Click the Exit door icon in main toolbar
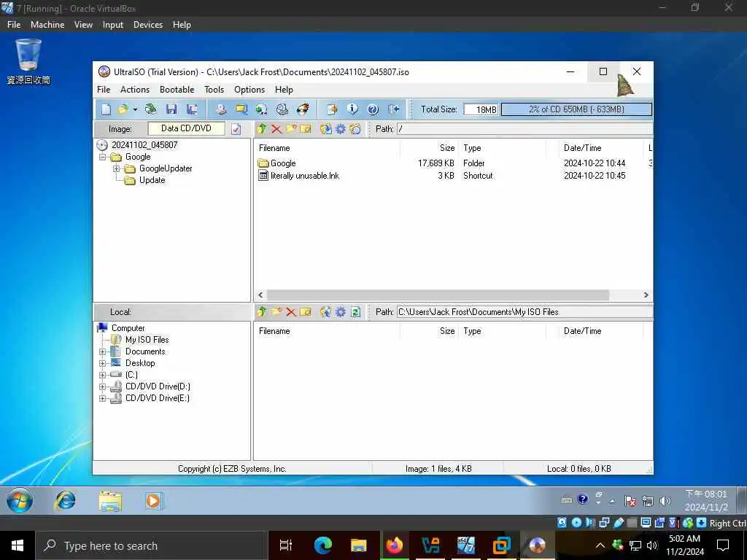Viewport: 747px width, 560px height. click(x=393, y=109)
